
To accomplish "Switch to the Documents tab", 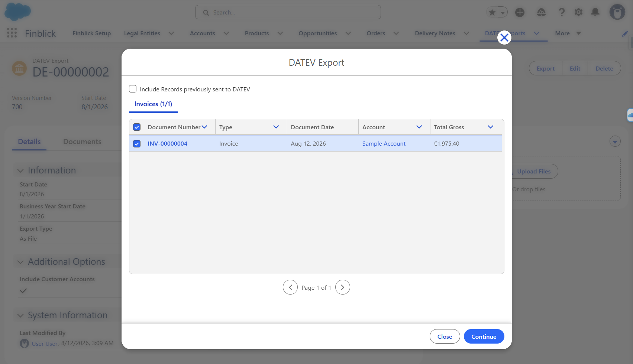I will click(x=82, y=142).
